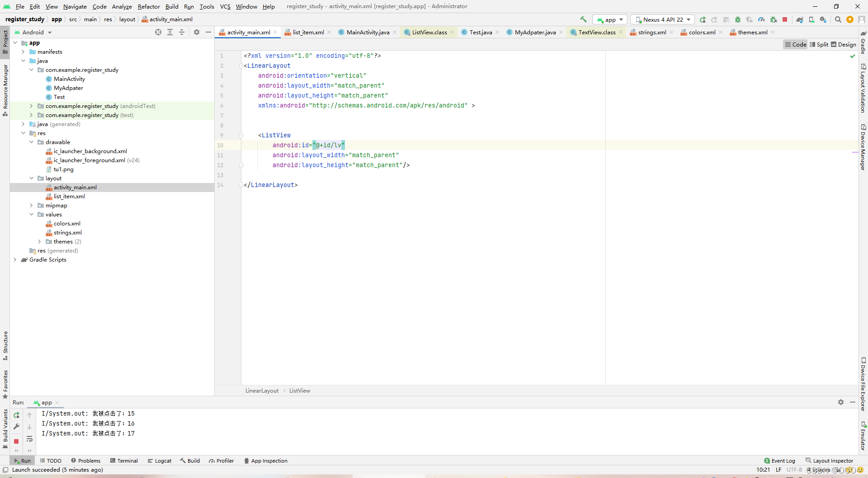The width and height of the screenshot is (868, 478).
Task: Stop app via Run panel red square
Action: coord(16,441)
